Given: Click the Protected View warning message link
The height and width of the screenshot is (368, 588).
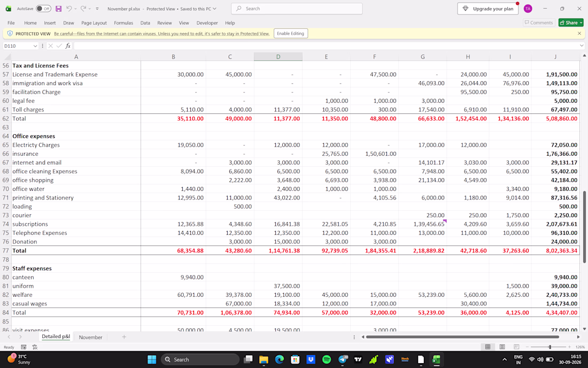Looking at the screenshot, I should [161, 34].
